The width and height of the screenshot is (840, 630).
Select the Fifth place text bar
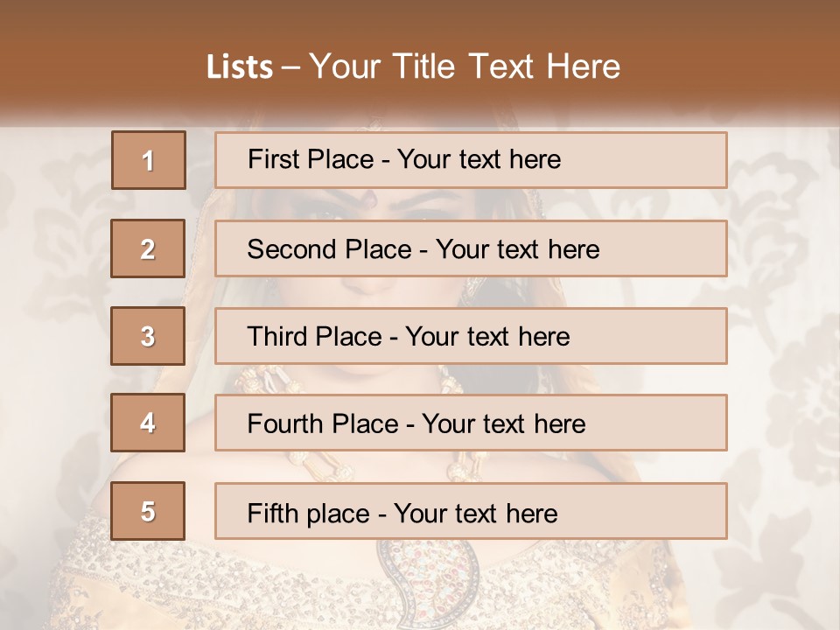(x=471, y=510)
